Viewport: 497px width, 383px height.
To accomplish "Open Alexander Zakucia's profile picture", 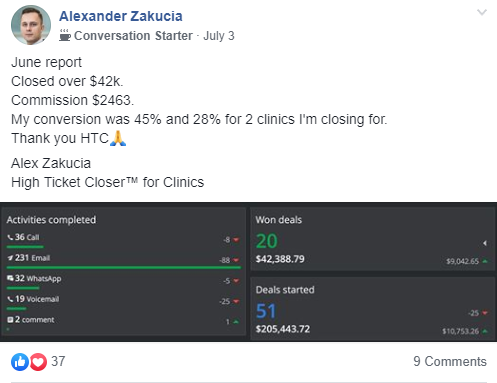I will coord(31,25).
